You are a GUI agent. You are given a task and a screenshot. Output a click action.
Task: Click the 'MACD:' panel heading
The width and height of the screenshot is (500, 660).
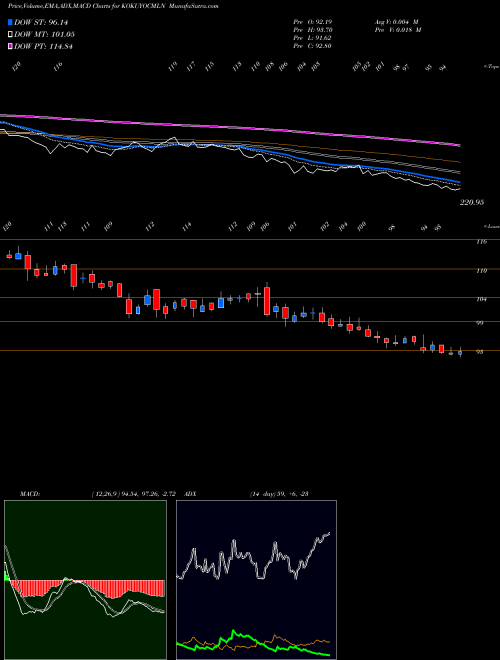pos(29,494)
